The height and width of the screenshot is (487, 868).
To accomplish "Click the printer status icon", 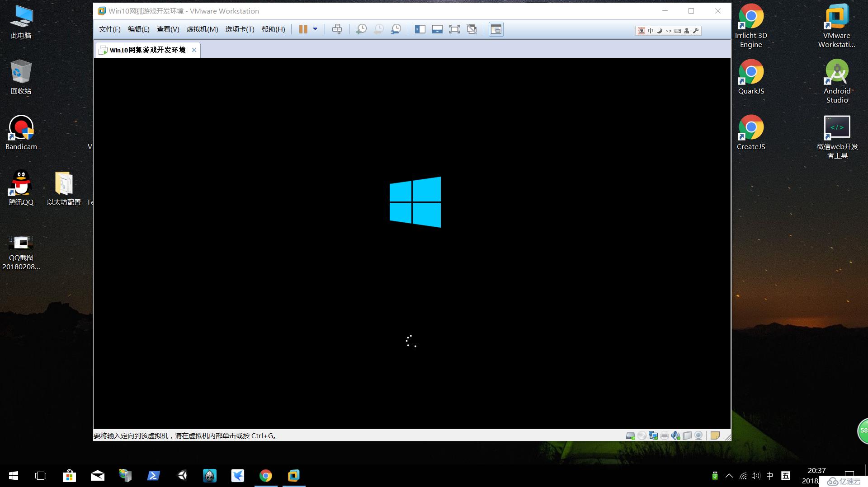I will [664, 436].
